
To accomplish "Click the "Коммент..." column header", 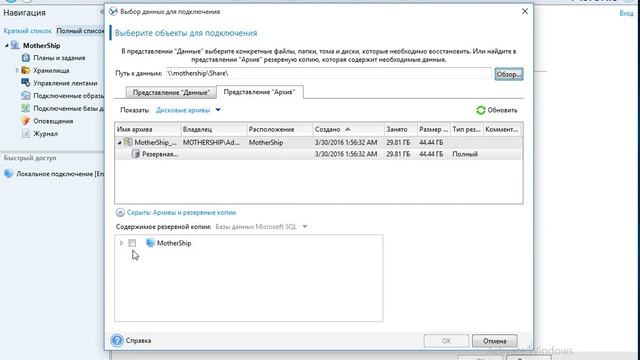I will [x=502, y=129].
